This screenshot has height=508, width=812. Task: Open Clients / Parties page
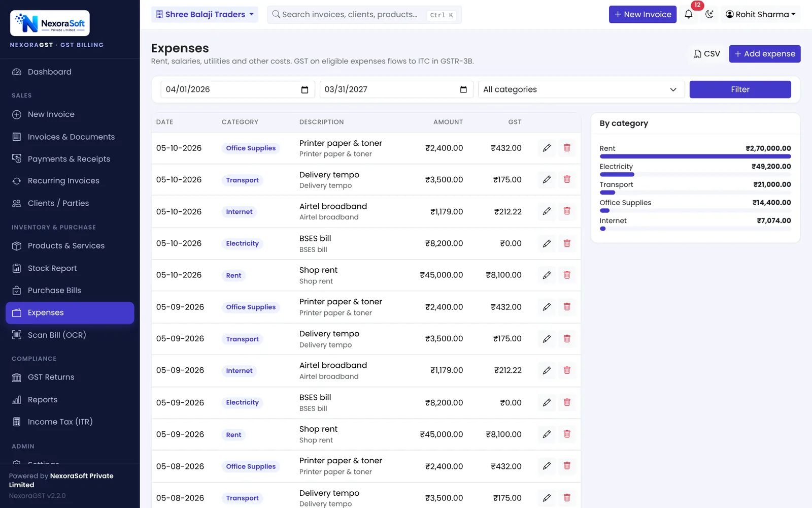tap(70, 203)
